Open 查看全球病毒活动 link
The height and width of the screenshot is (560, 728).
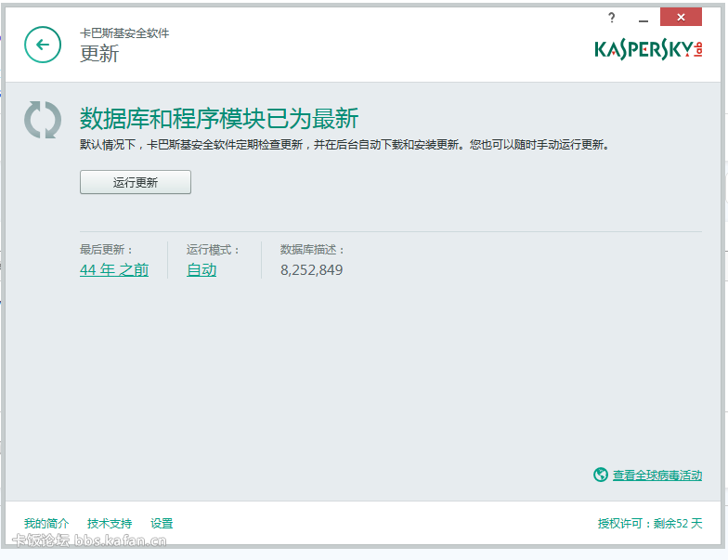pos(657,475)
